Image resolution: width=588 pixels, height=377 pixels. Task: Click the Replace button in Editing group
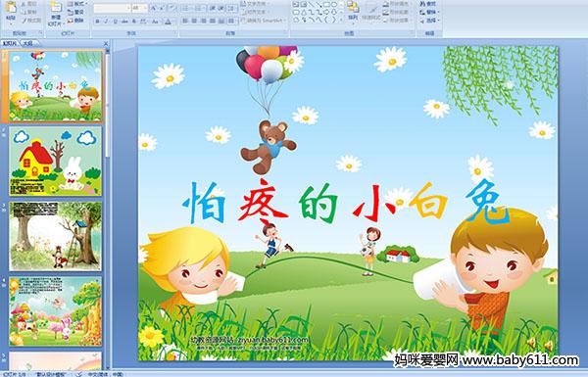tap(428, 12)
